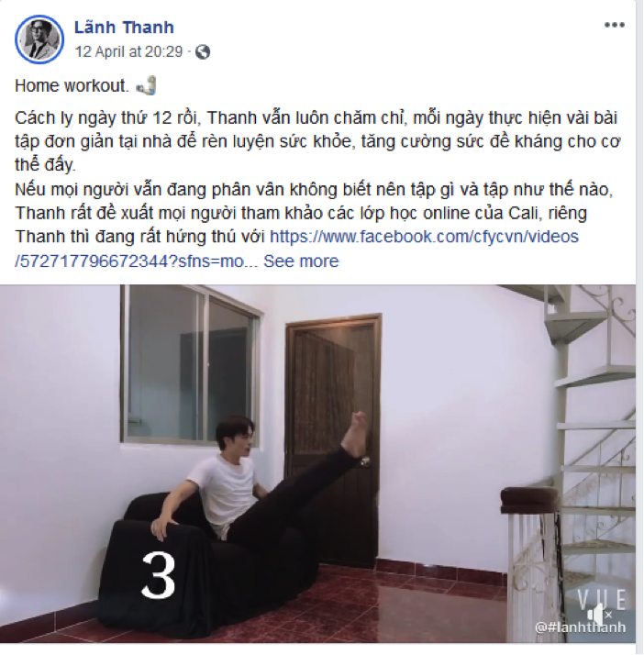The height and width of the screenshot is (655, 644).
Task: Click the @#lanhthanh watermark text
Action: (x=581, y=627)
